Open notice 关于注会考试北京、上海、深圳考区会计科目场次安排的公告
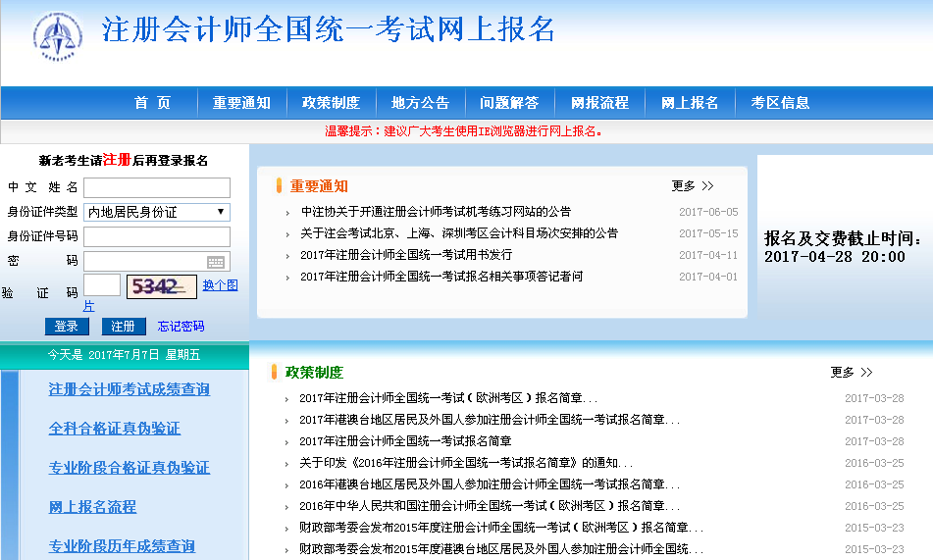The height and width of the screenshot is (560, 933). (459, 233)
